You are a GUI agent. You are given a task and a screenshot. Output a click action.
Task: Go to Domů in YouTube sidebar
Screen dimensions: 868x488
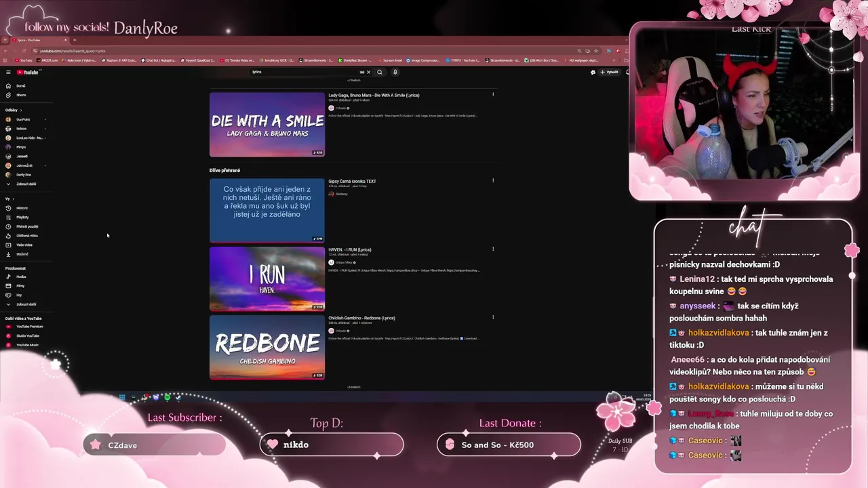21,86
